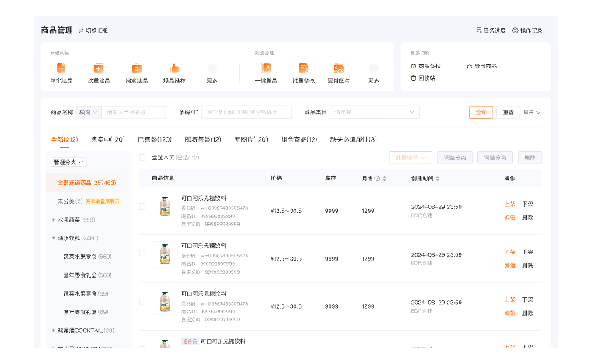Switch to the 缺失必填属性(8) tab
Image resolution: width=591 pixels, height=364 pixels.
pos(354,140)
